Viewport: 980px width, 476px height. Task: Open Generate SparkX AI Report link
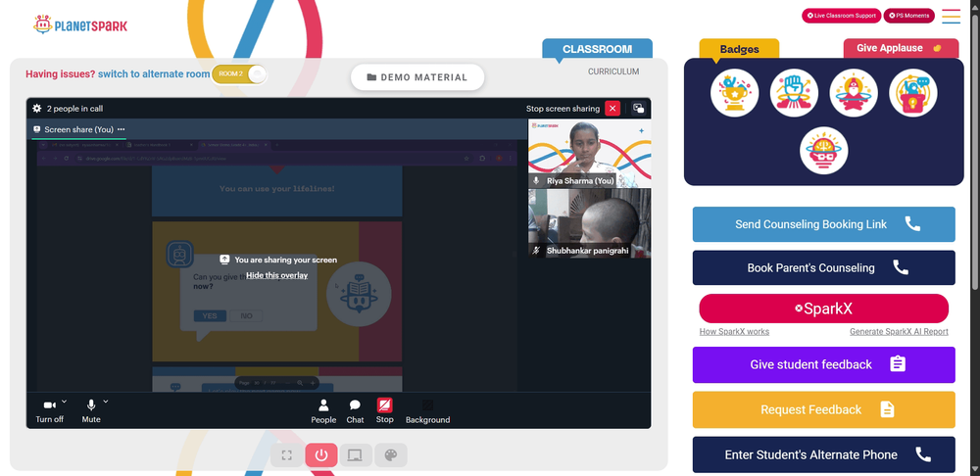(899, 332)
